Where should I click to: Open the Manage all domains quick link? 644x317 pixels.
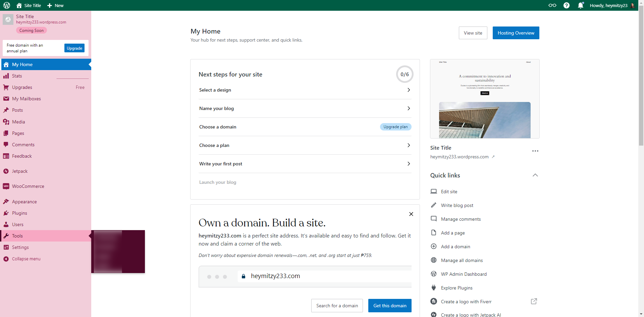point(462,260)
